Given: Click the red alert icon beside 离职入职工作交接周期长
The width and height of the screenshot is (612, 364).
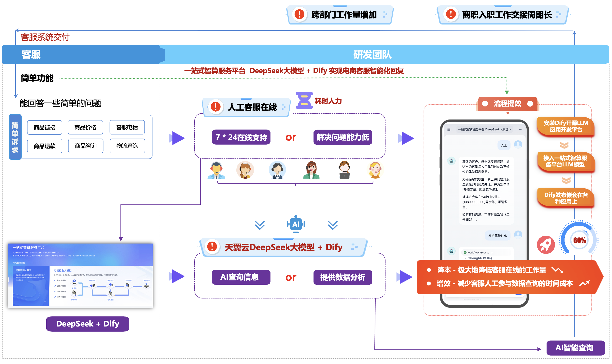Looking at the screenshot, I should click(x=451, y=14).
